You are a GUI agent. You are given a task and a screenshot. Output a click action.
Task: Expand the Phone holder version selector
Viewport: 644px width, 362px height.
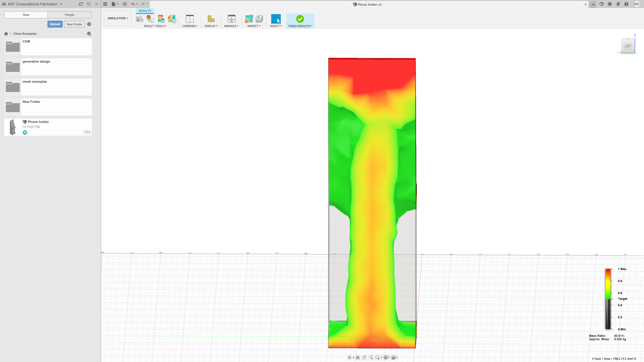click(87, 132)
